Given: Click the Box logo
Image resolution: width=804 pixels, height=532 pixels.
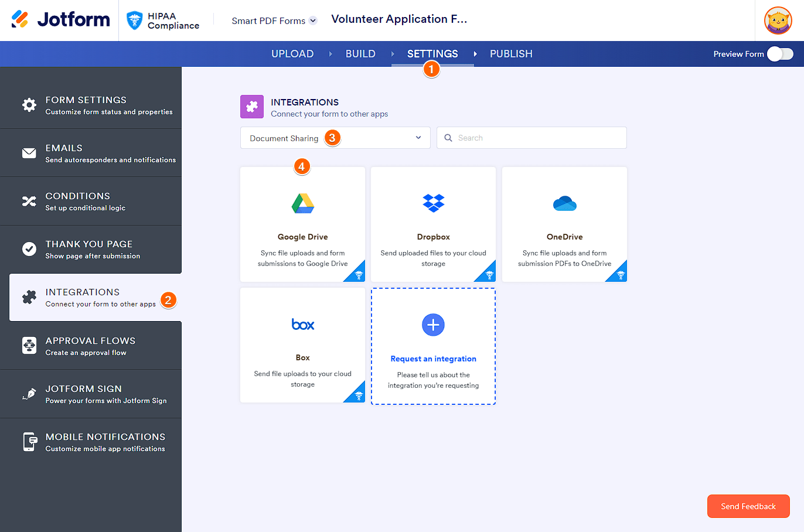Looking at the screenshot, I should pyautogui.click(x=303, y=324).
